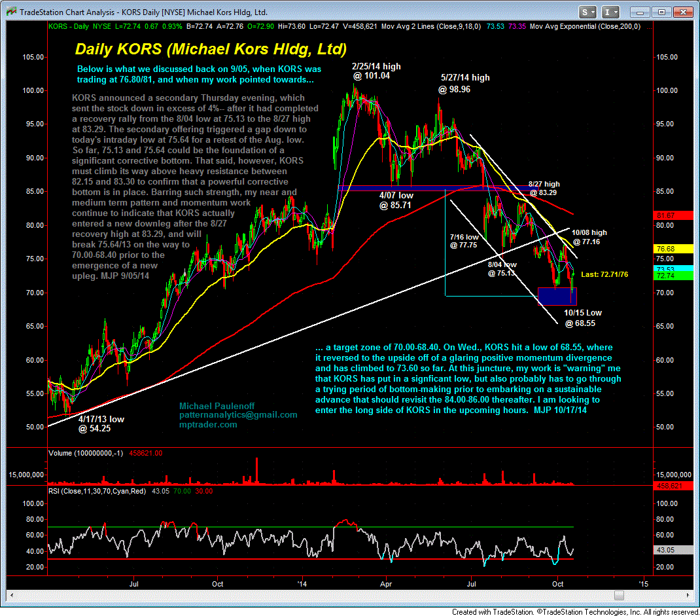The width and height of the screenshot is (700, 616).
Task: Click the "'14" date label on time axis
Action: point(302,584)
